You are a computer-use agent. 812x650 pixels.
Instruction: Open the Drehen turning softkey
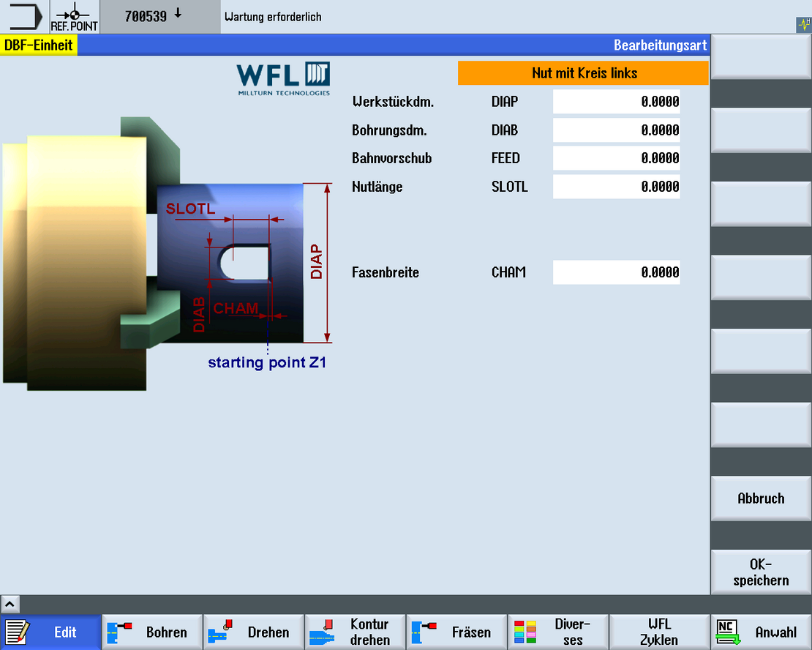click(x=254, y=632)
